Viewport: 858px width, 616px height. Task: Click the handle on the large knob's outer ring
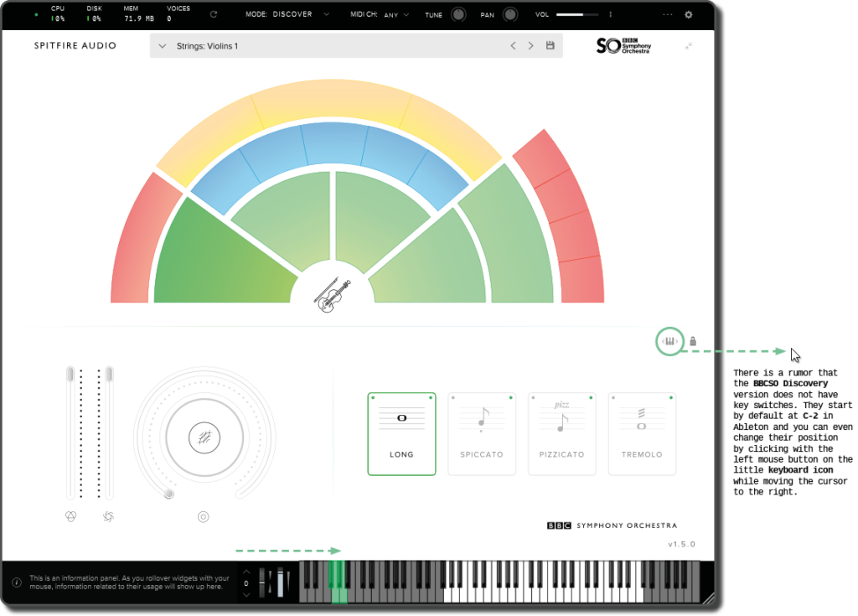[169, 494]
